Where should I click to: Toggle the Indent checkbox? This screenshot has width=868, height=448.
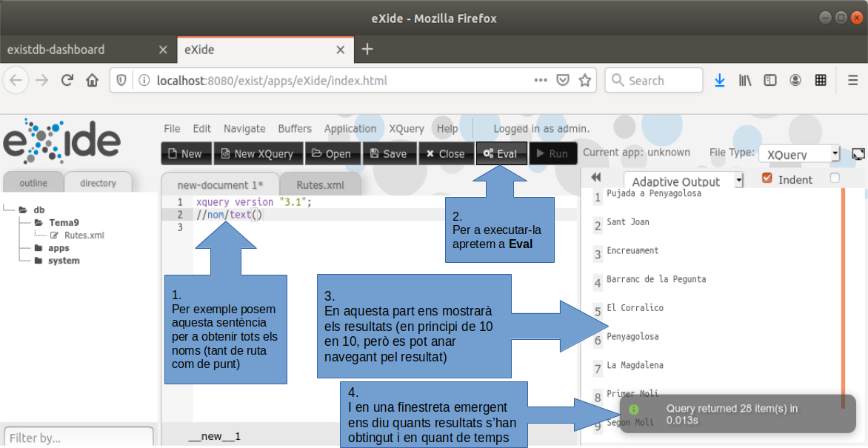(x=767, y=178)
